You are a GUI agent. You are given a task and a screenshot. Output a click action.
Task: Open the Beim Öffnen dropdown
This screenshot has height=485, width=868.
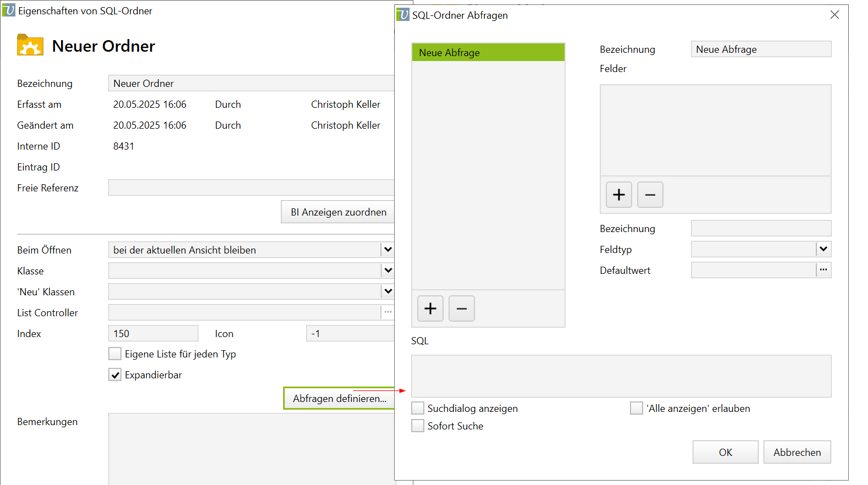[x=388, y=250]
